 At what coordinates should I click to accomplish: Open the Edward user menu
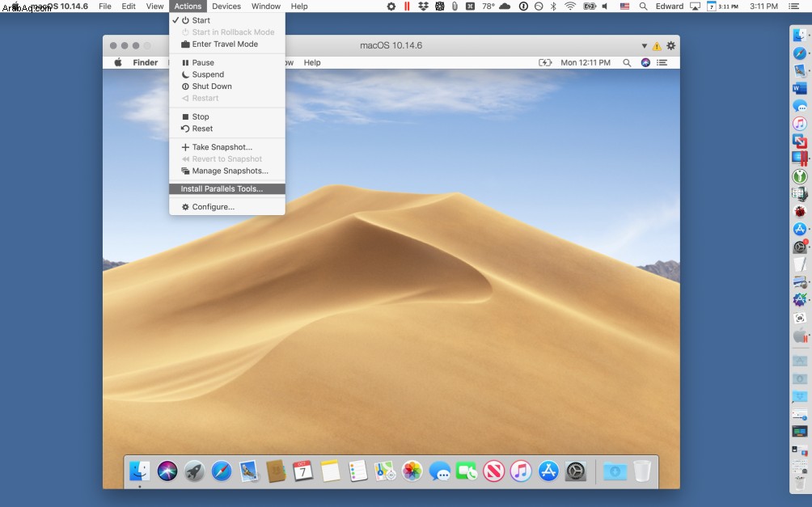pos(669,6)
